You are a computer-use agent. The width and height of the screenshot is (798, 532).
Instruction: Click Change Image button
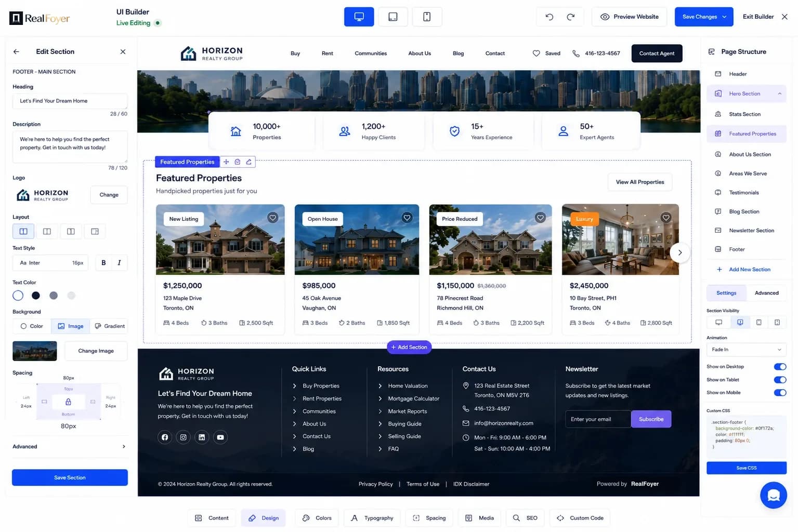coord(96,351)
